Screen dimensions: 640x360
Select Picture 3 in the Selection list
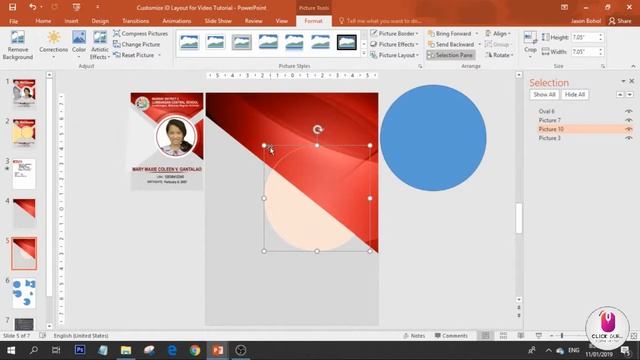[x=549, y=138]
